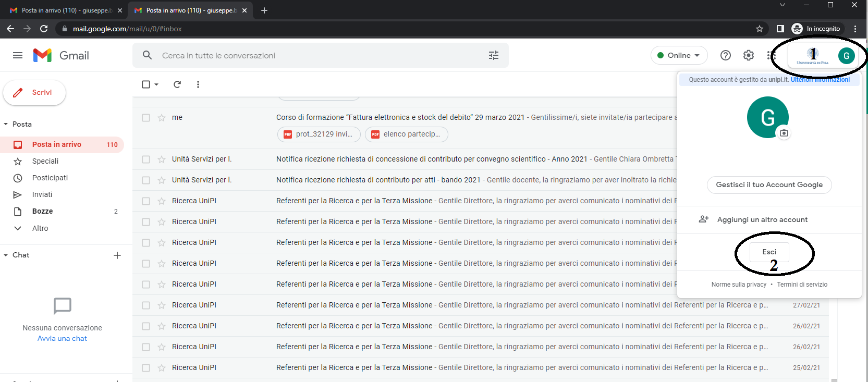This screenshot has width=868, height=382.
Task: Click the Esci sign-out button
Action: 769,252
